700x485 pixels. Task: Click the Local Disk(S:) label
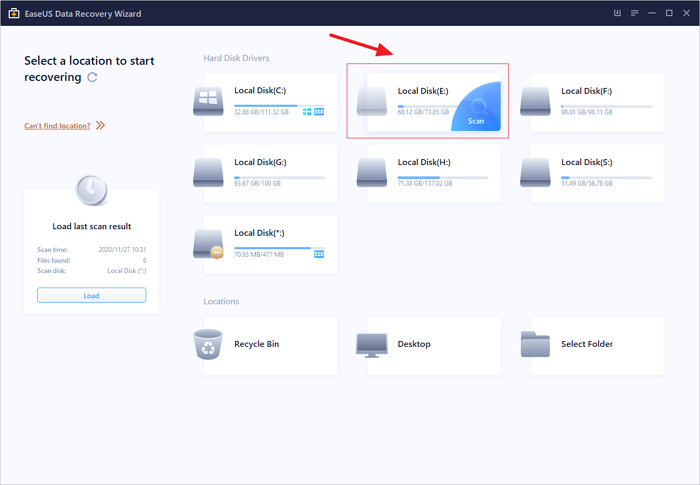587,162
